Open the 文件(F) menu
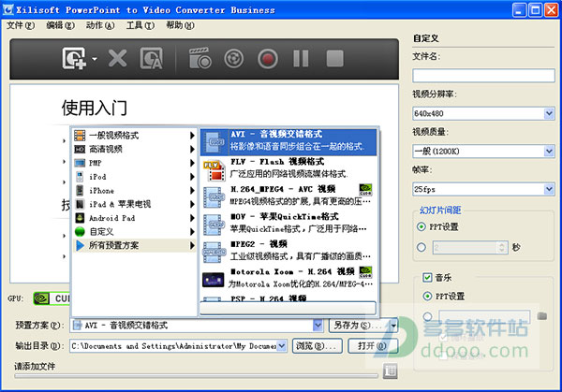This screenshot has height=392, width=562. [21, 25]
